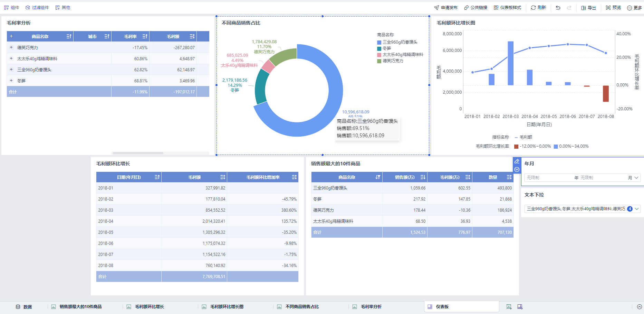
Task: Switch to 毛利额环比增长 tab
Action: [145, 307]
